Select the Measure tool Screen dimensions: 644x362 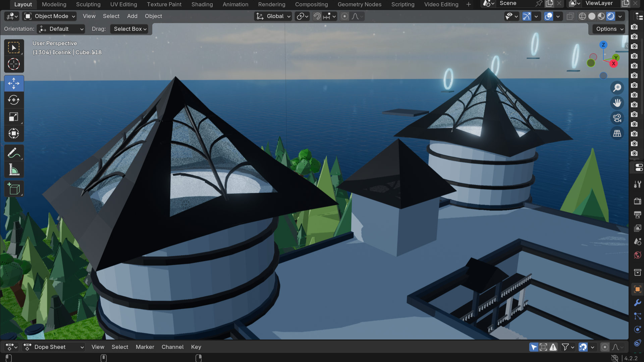[14, 170]
